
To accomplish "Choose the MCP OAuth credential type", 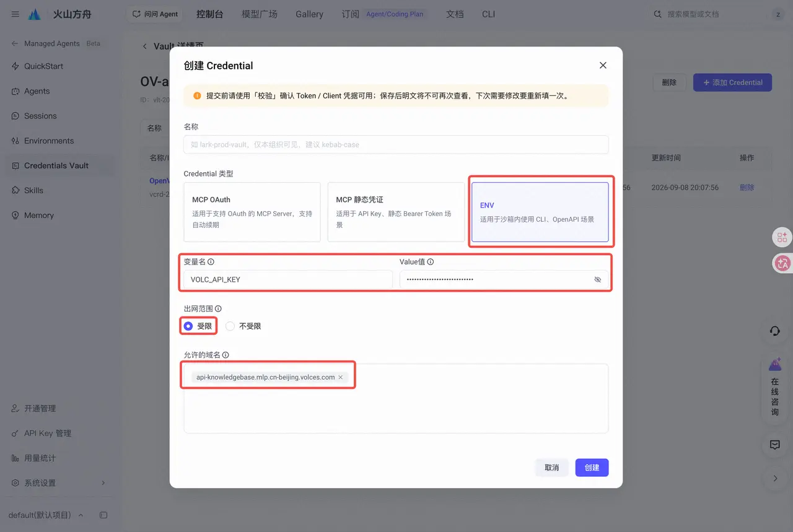I will (252, 212).
